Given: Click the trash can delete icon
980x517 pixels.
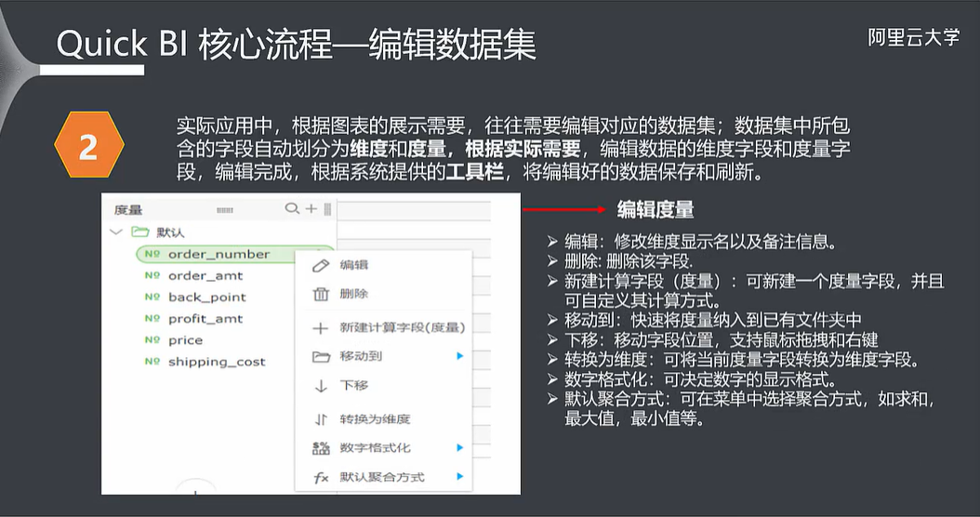Looking at the screenshot, I should click(321, 294).
